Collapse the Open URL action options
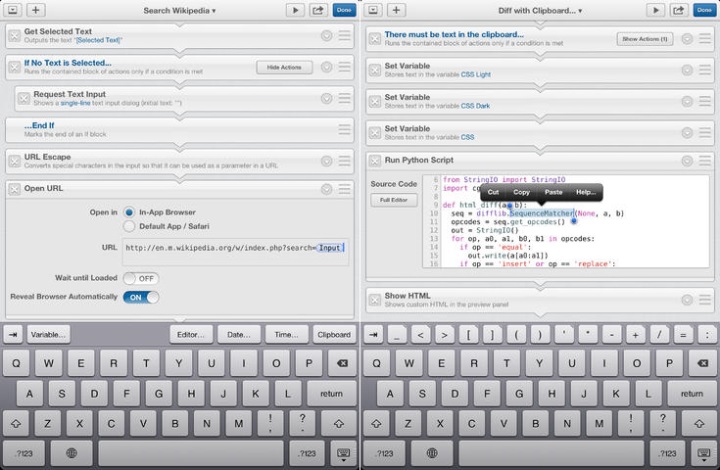 (x=326, y=189)
